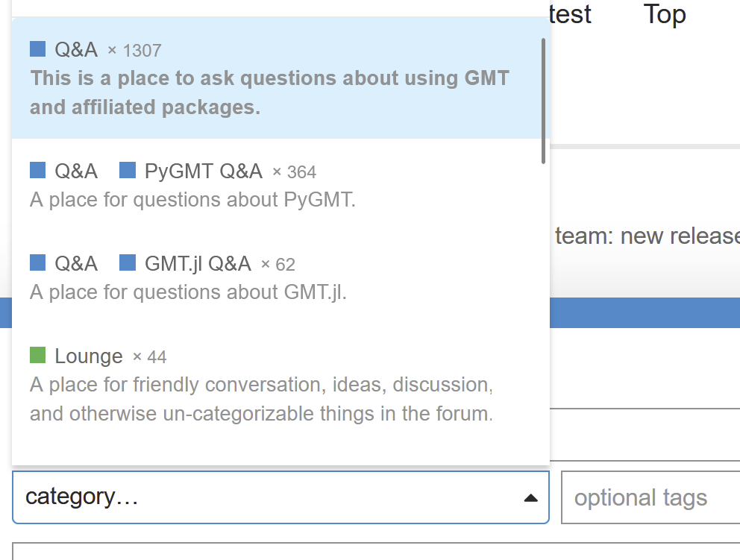Click parent Q&A badge in GMT.jl row
Screen dimensions: 740x560
(x=75, y=264)
